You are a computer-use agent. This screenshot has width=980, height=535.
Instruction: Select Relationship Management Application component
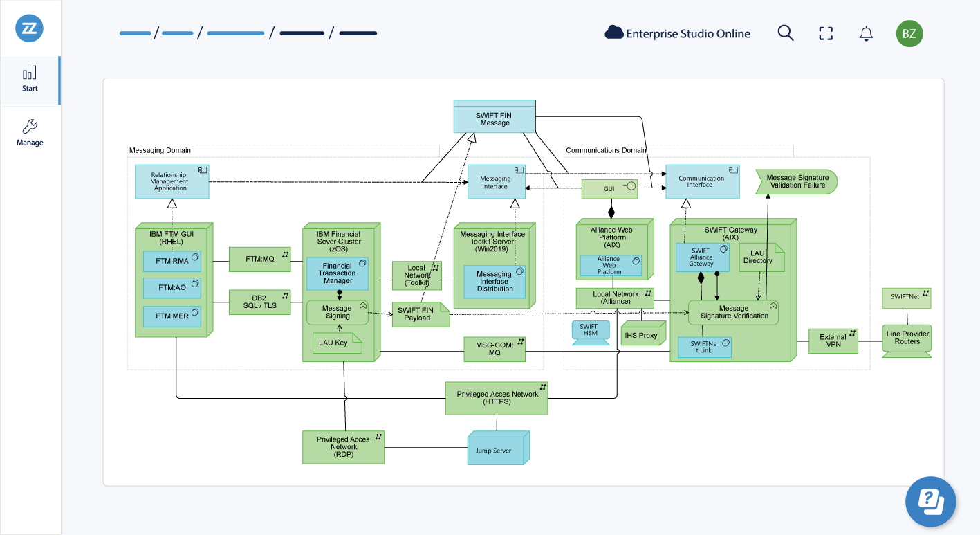[170, 182]
